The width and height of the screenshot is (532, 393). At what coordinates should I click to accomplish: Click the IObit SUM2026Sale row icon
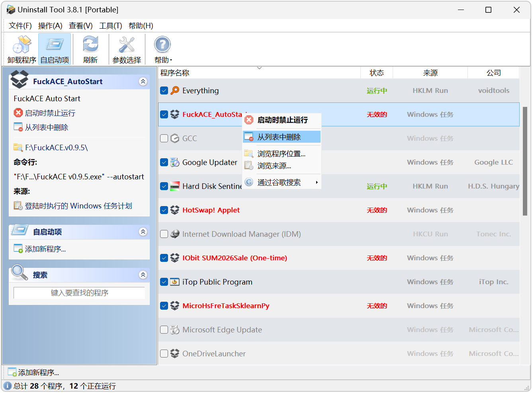pyautogui.click(x=175, y=258)
